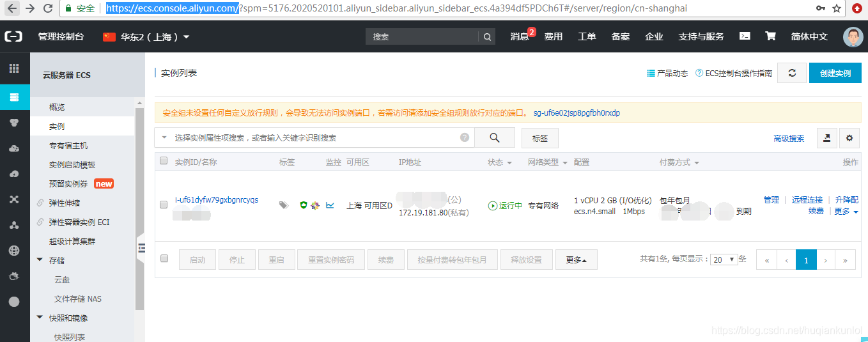
Task: Collapse the sidebar with handle icon
Action: point(141,249)
